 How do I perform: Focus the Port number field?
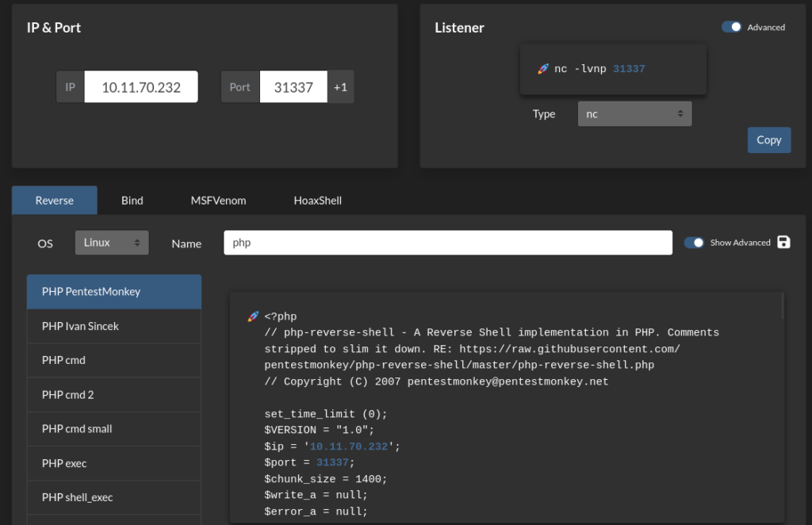click(293, 87)
